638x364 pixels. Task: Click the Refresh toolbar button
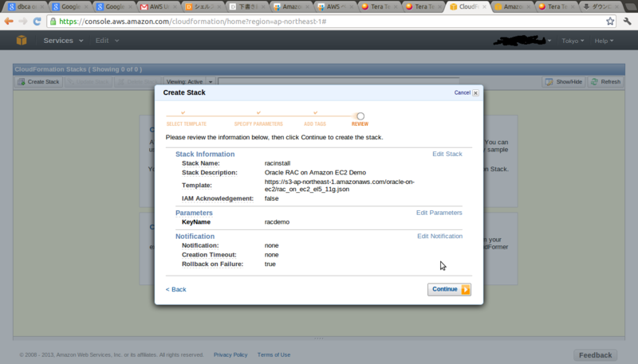tap(606, 82)
